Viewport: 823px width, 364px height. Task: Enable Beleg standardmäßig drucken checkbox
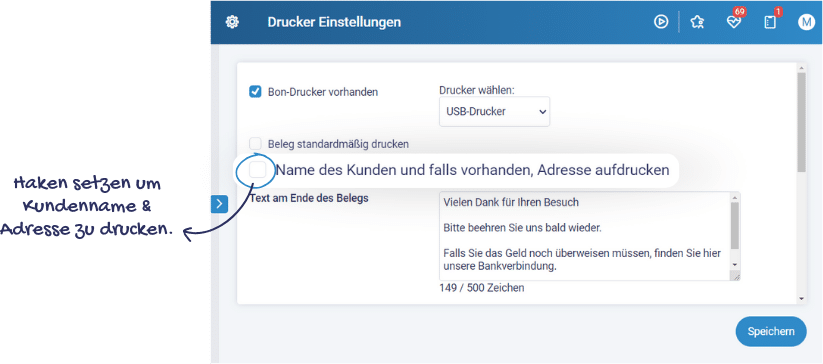point(255,143)
